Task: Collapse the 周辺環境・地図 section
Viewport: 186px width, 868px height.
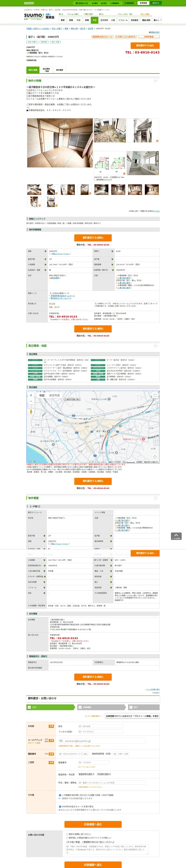Action: [x=156, y=345]
